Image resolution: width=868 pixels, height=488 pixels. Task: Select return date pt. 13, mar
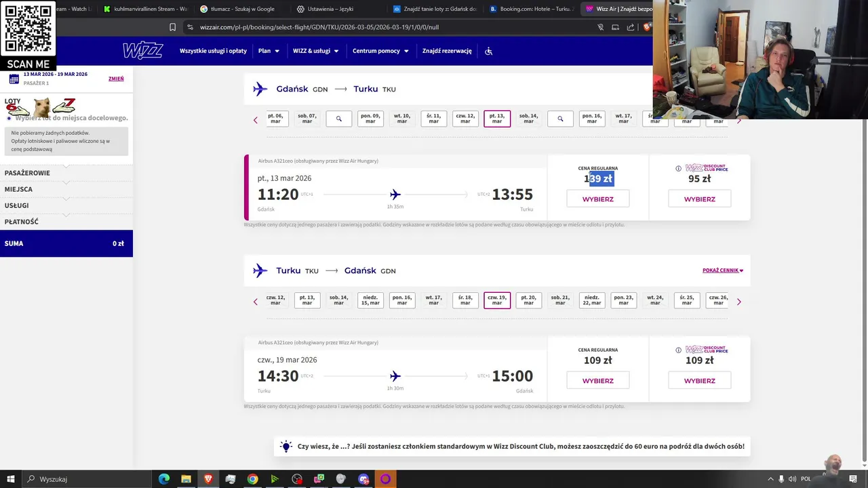[x=307, y=300]
